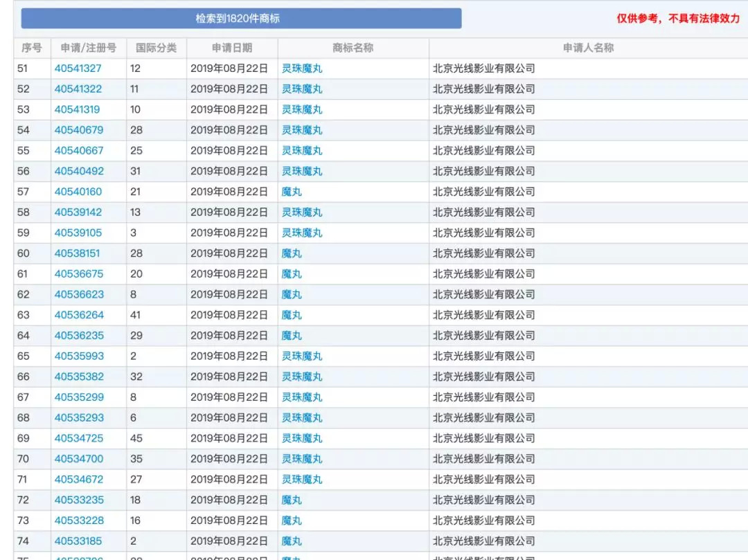Select the 国际分类 column header
The image size is (748, 560).
point(157,48)
